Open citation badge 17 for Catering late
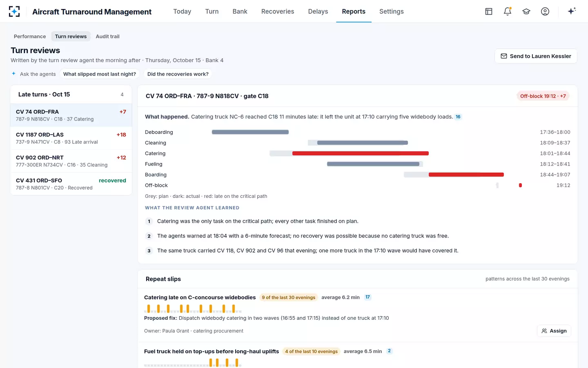 [367, 297]
